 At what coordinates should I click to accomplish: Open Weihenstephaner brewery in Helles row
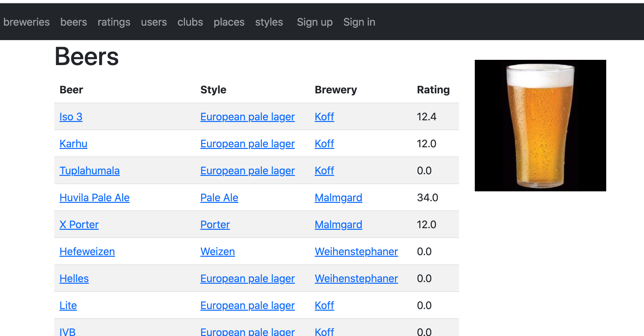click(x=356, y=278)
